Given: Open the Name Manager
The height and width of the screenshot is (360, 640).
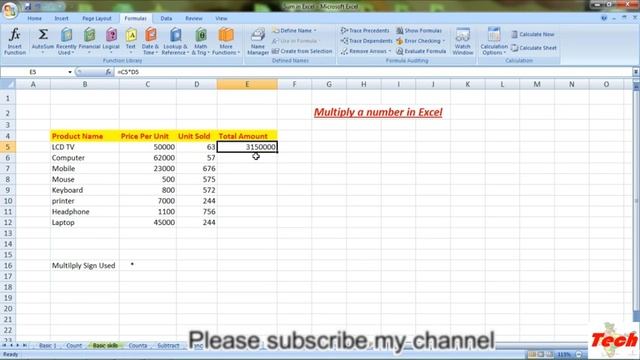Looking at the screenshot, I should (258, 41).
